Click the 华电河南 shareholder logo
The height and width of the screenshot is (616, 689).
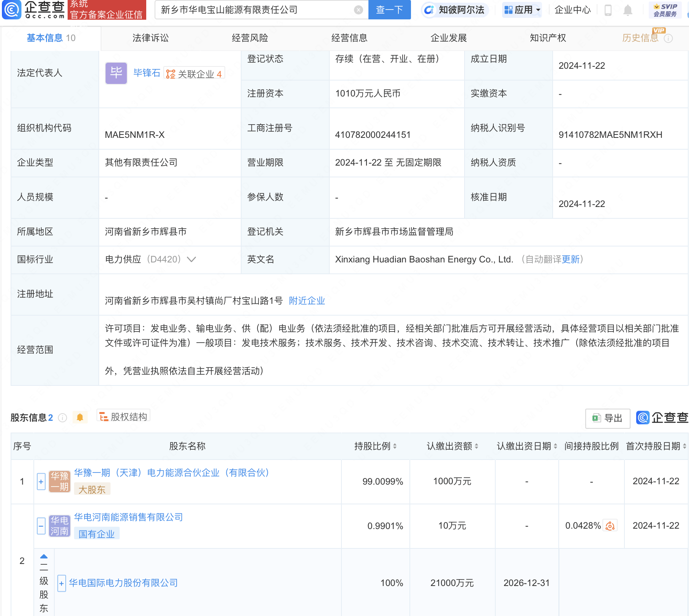click(60, 526)
